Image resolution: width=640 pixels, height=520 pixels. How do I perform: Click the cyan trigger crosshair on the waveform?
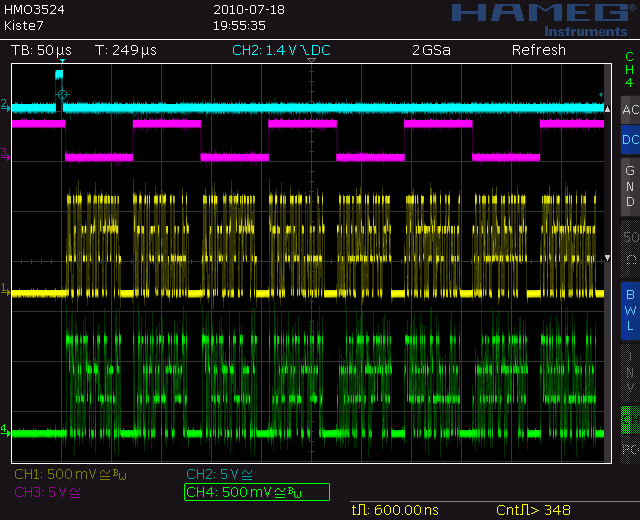(62, 95)
